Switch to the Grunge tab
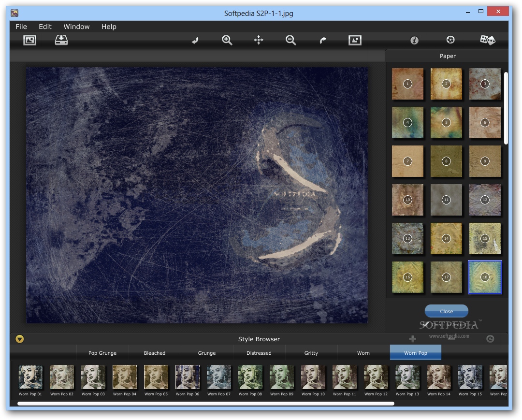This screenshot has height=420, width=522. tap(207, 353)
